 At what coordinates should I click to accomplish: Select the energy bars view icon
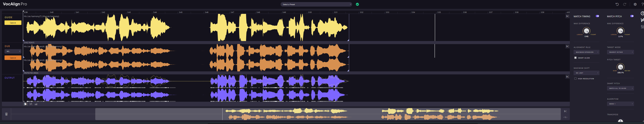coord(36,104)
